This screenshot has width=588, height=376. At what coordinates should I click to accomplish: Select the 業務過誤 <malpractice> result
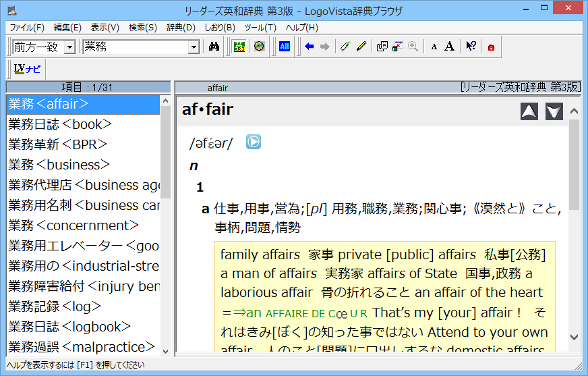click(x=83, y=347)
